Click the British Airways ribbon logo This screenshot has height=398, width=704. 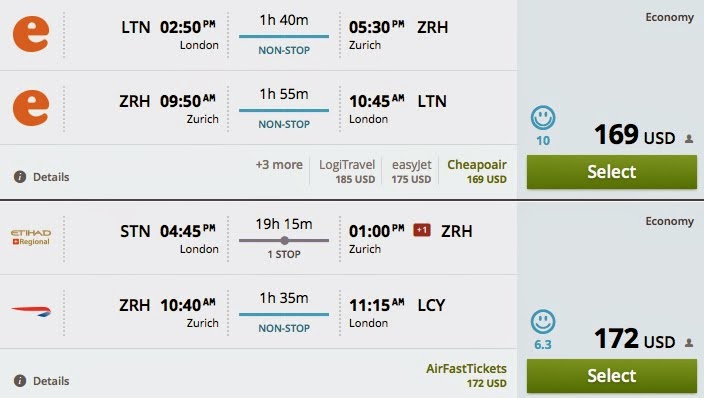(x=31, y=311)
